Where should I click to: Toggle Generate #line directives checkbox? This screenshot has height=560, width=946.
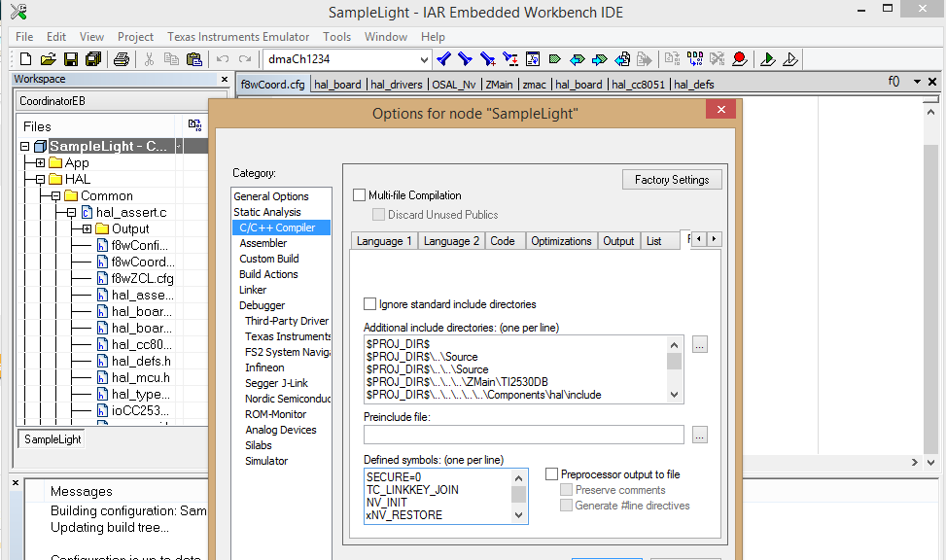click(566, 506)
